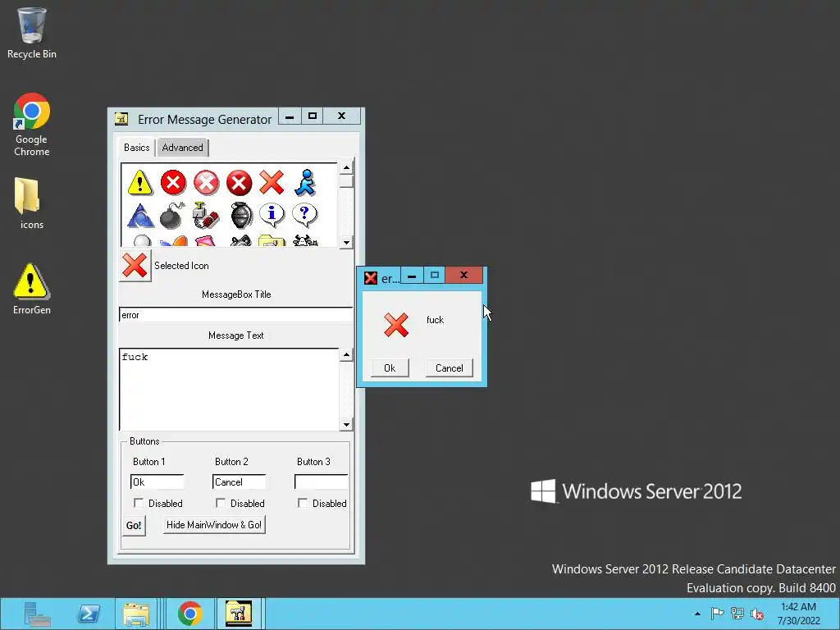This screenshot has width=840, height=630.
Task: Tick the Disabled checkbox under Button 1
Action: coord(139,503)
